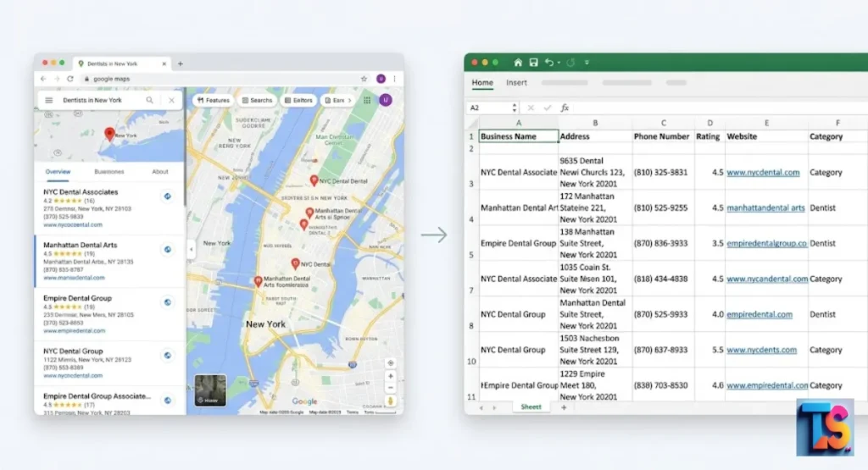868x470 pixels.
Task: Click directions icon for NYC Dental Group listing
Action: (167, 356)
